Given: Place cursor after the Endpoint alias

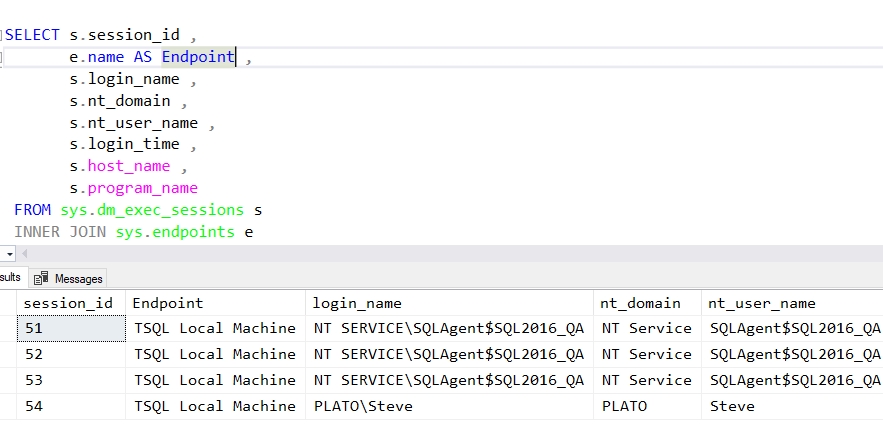Looking at the screenshot, I should (x=236, y=57).
